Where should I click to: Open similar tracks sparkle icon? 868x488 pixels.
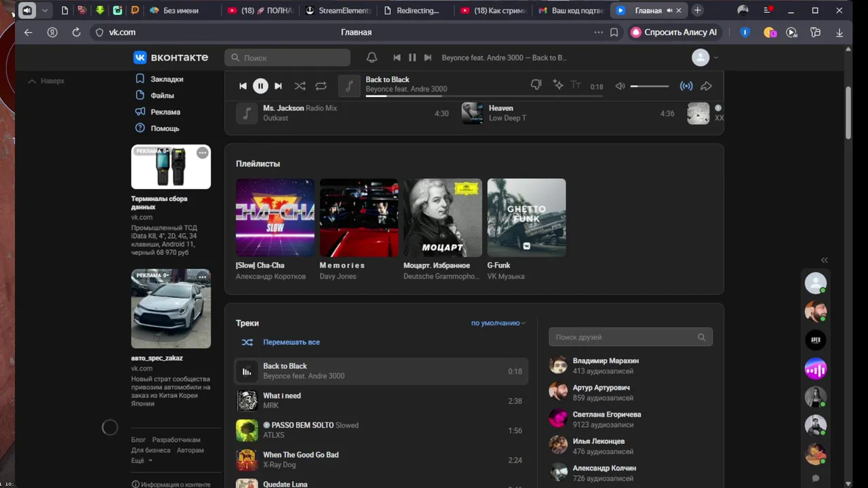pyautogui.click(x=558, y=85)
